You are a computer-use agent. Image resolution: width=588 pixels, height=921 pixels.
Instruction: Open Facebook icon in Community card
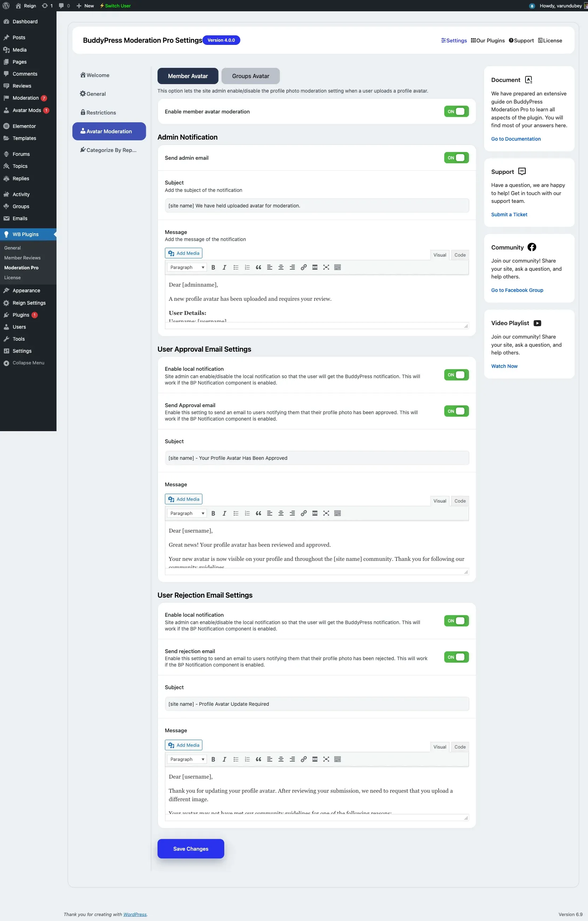(x=532, y=247)
